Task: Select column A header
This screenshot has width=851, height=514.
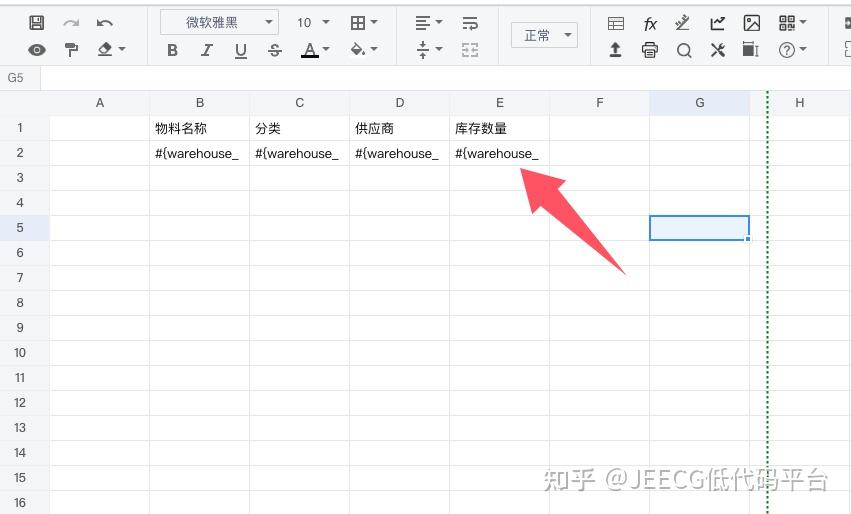Action: click(99, 103)
